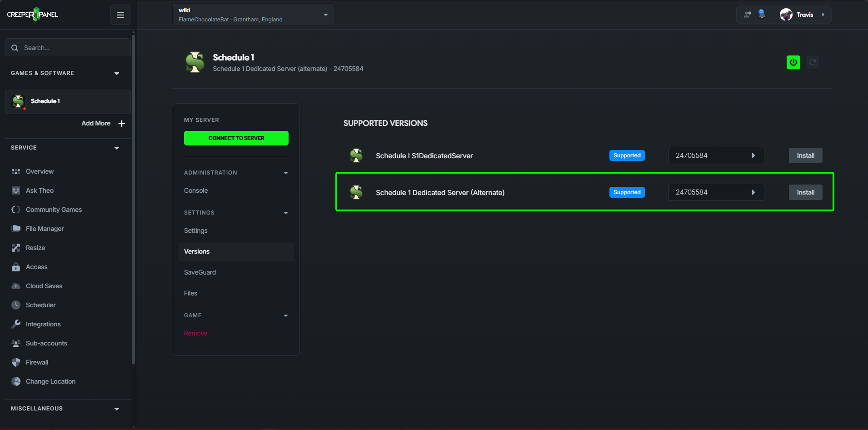Click the restart server icon
Image resolution: width=868 pixels, height=430 pixels.
[x=813, y=62]
